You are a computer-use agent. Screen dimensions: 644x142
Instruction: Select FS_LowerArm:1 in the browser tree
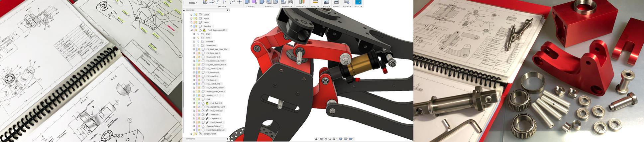(x=213, y=76)
